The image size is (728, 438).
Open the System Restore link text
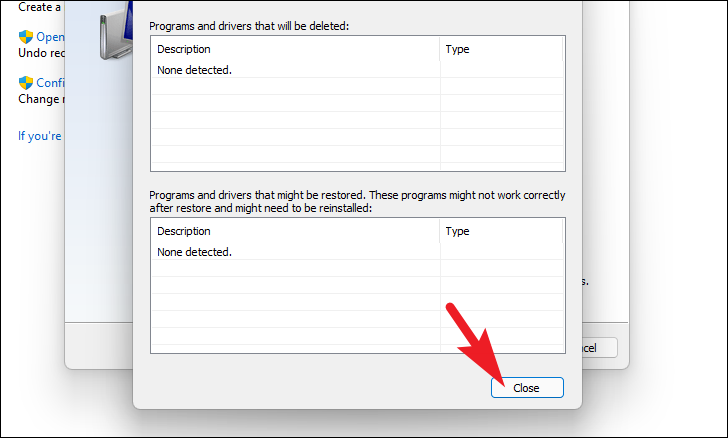50,37
